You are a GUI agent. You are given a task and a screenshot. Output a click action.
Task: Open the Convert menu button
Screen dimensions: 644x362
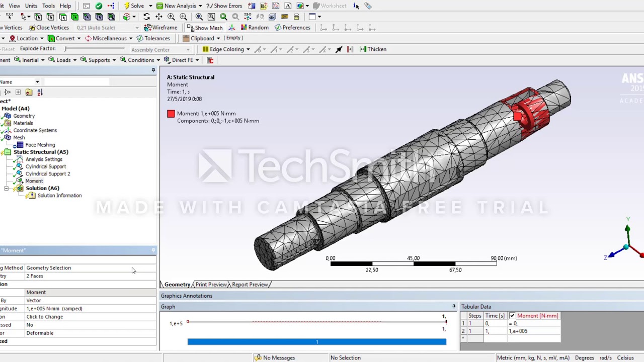tap(65, 38)
